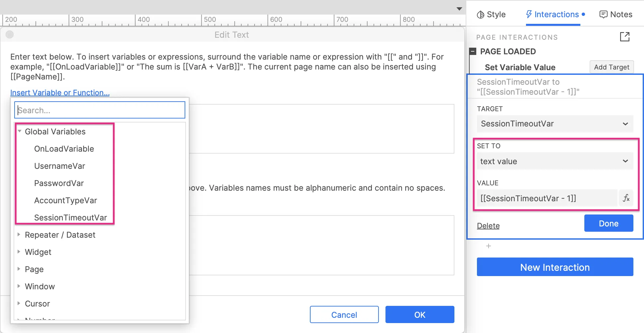Open the Style tab
The width and height of the screenshot is (644, 333).
click(x=491, y=15)
